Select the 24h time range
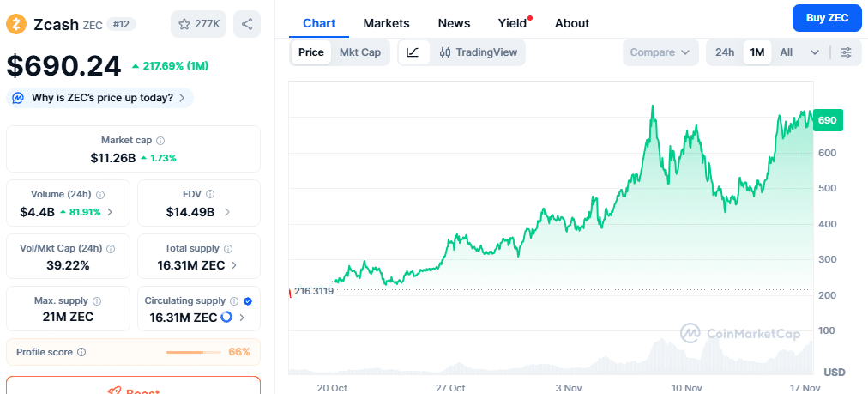868x394 pixels. [725, 52]
